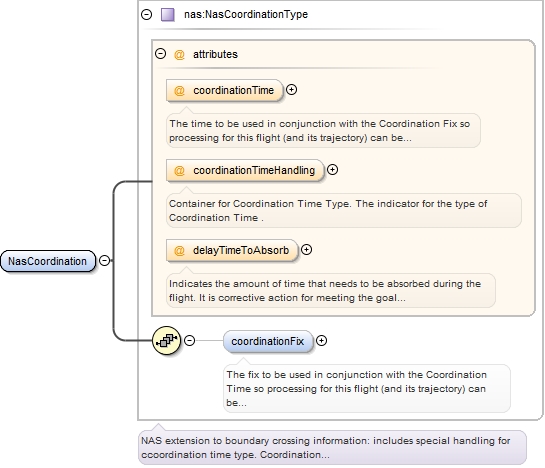Click the coordinationFix description annotation

tap(367, 388)
